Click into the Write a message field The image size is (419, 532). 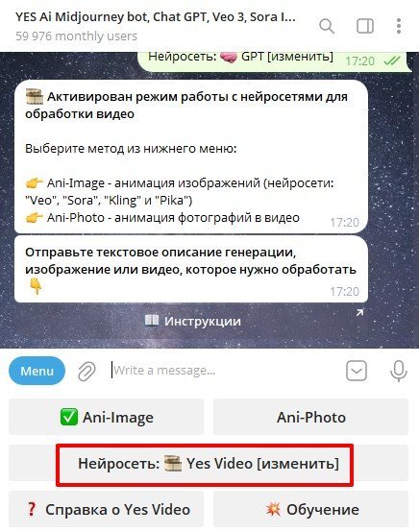(224, 370)
